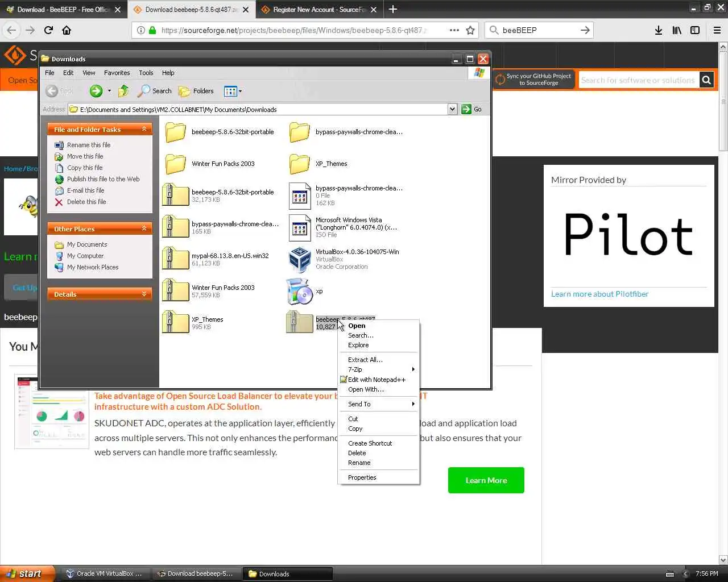Click Learn more about Pilotfiber link
728x582 pixels.
[x=599, y=294]
